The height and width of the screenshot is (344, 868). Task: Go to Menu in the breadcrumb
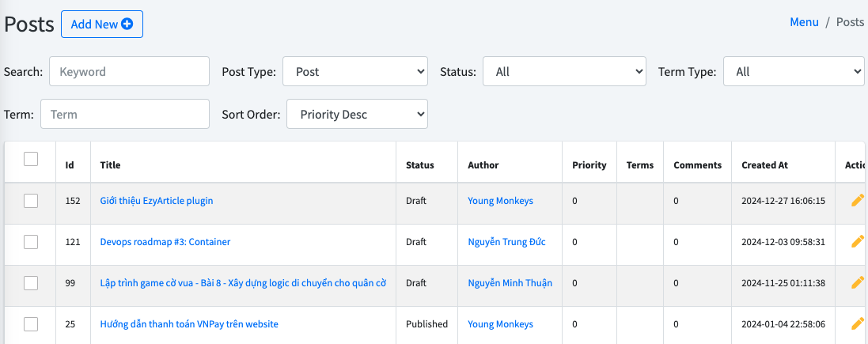[804, 22]
